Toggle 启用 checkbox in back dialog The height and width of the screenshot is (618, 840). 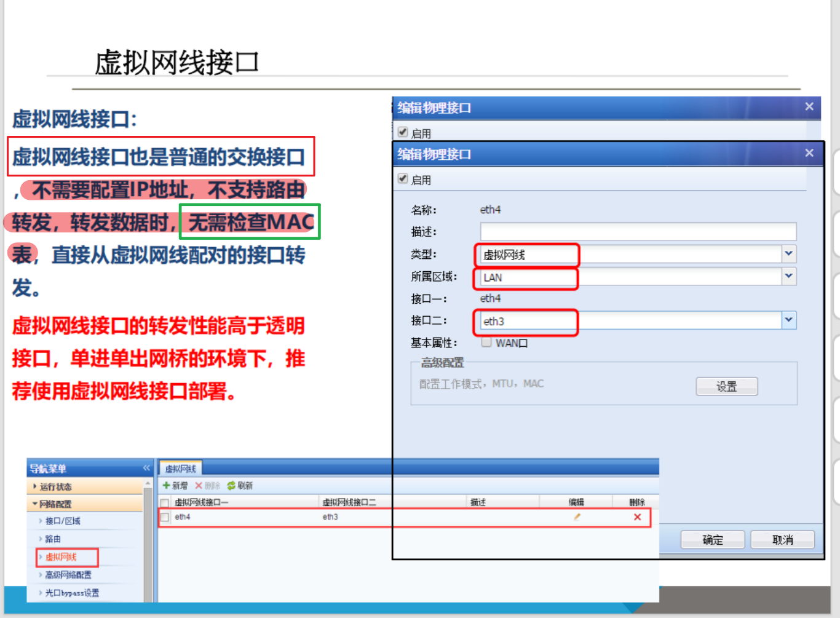tap(403, 132)
